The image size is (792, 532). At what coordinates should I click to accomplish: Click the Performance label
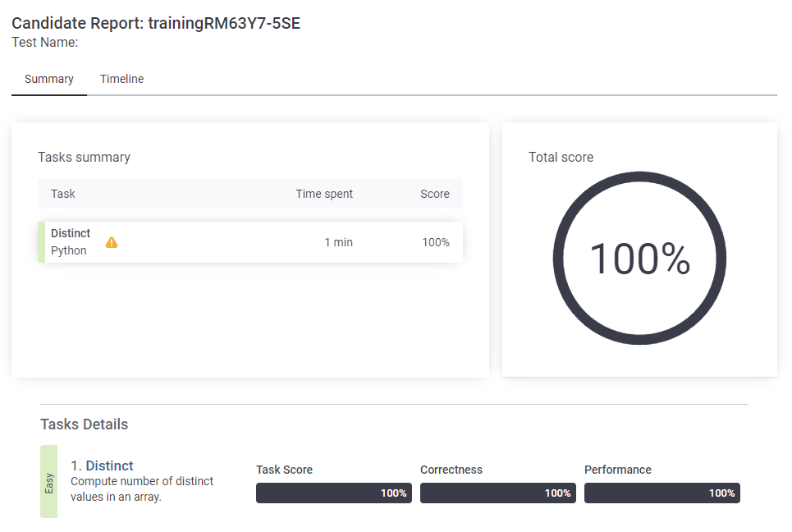pos(618,470)
